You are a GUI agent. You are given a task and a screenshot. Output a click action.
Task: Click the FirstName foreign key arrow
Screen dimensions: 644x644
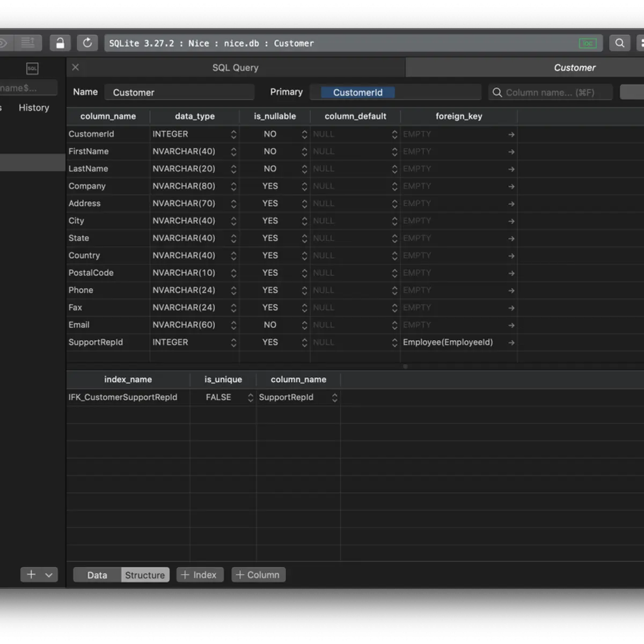coord(511,152)
